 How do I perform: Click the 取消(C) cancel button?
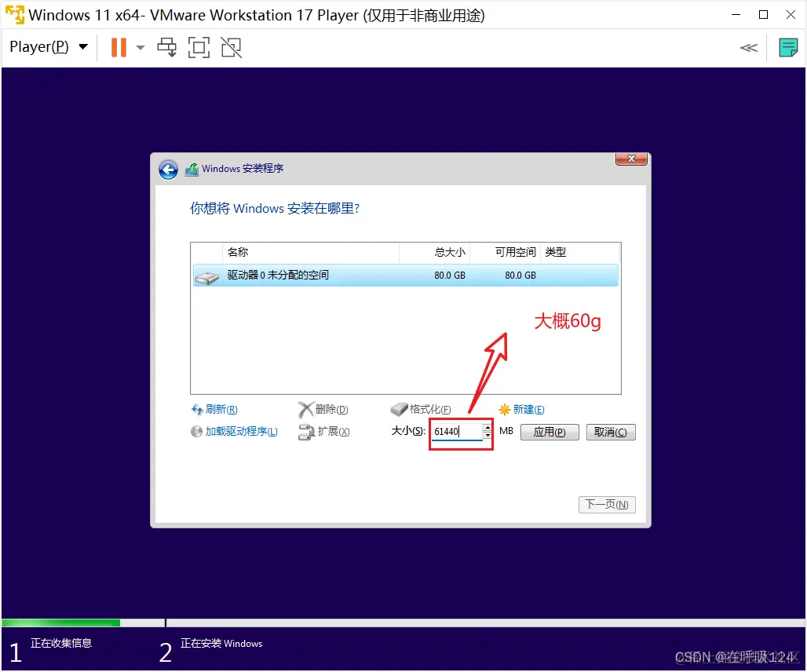pyautogui.click(x=611, y=432)
